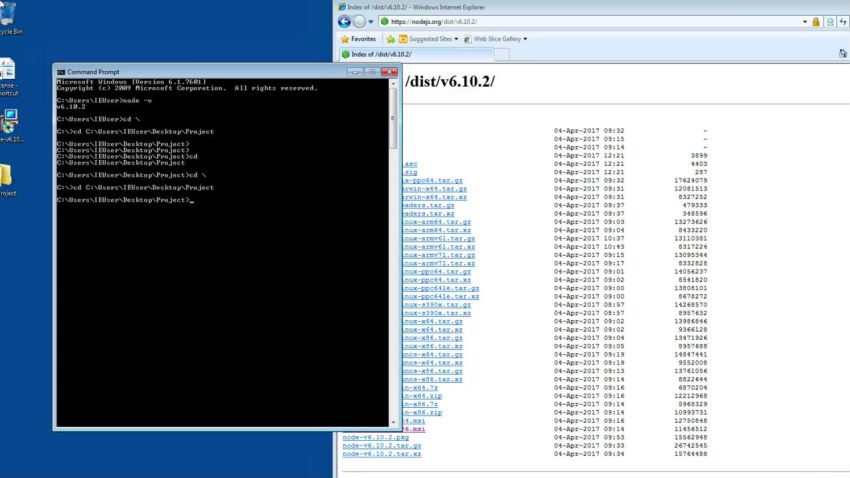The image size is (850, 478).
Task: Click the 'node -v' command line in Command Prompt
Action: point(104,101)
